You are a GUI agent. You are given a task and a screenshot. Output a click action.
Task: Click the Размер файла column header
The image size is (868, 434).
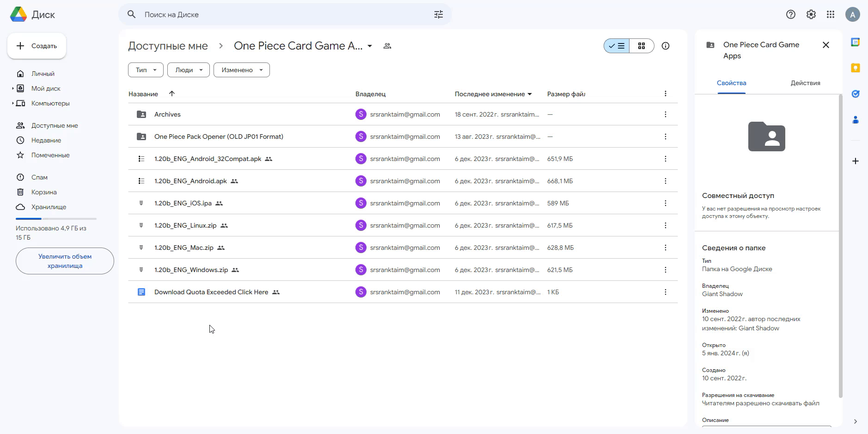(566, 94)
